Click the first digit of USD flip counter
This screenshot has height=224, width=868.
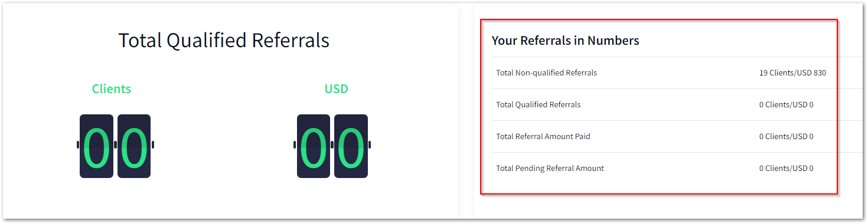(314, 146)
